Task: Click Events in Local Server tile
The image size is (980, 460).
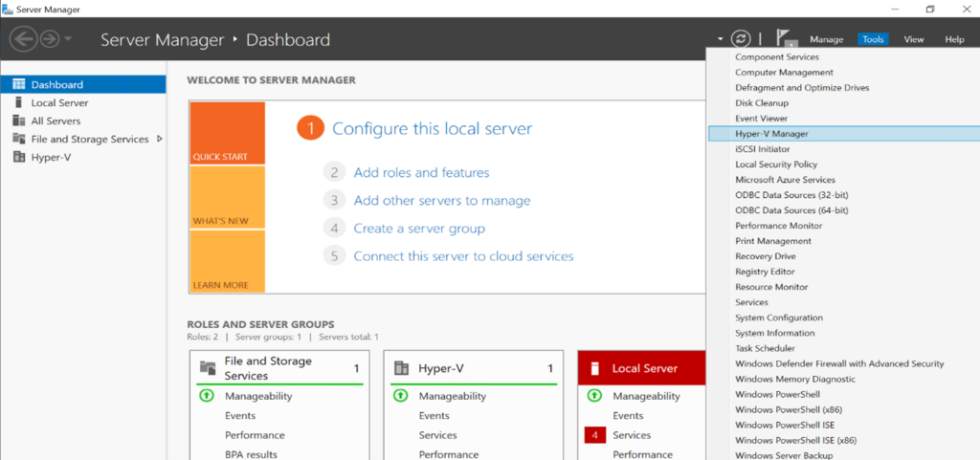Action: (628, 416)
